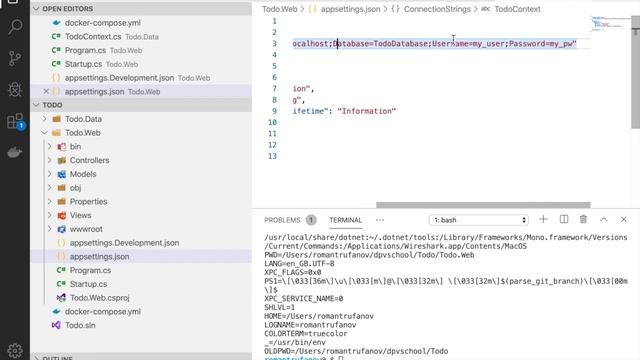Click the editor minimap preview
This screenshot has width=640, height=360.
(x=611, y=24)
